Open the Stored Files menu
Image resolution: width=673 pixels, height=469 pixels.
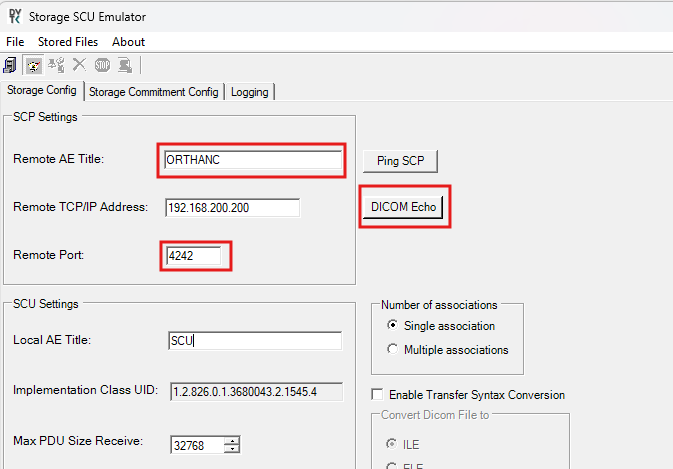[67, 42]
